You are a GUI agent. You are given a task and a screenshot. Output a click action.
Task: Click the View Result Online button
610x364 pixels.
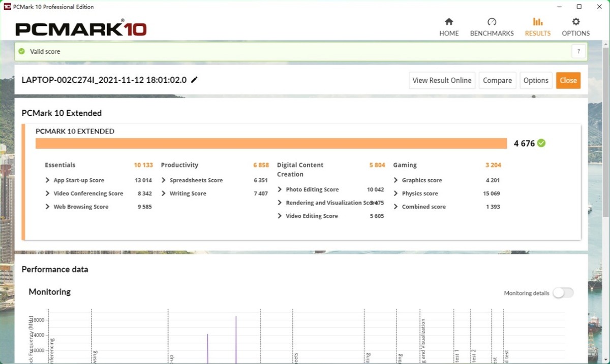442,80
